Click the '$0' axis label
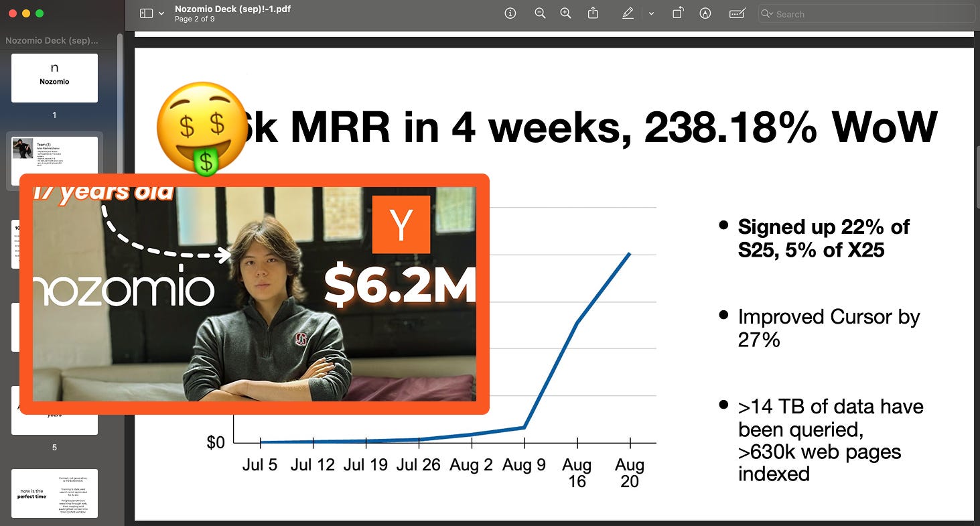 coord(216,442)
